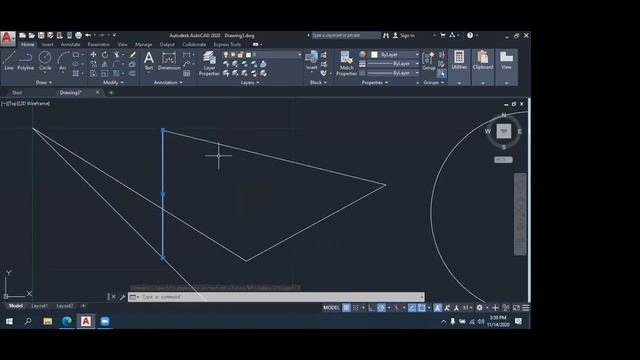Expand the Annotation panel
640x360 pixels.
(168, 82)
